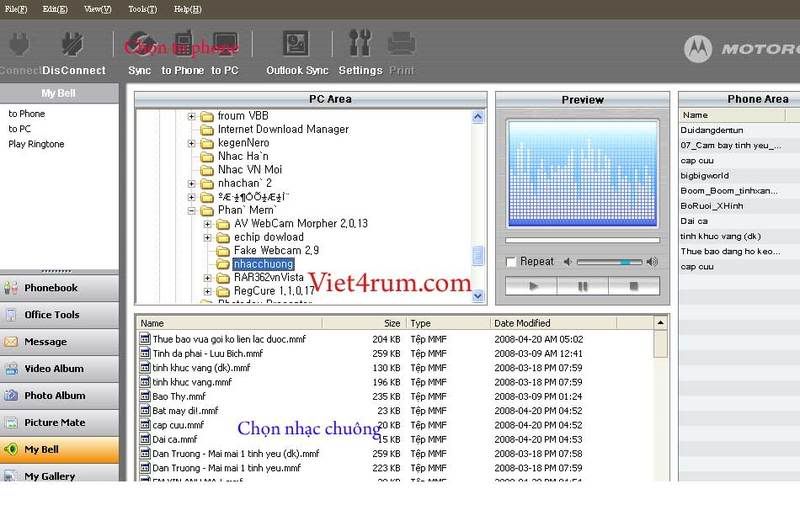Click the to PC monitor icon
Screen dimensions: 800x505
(225, 44)
